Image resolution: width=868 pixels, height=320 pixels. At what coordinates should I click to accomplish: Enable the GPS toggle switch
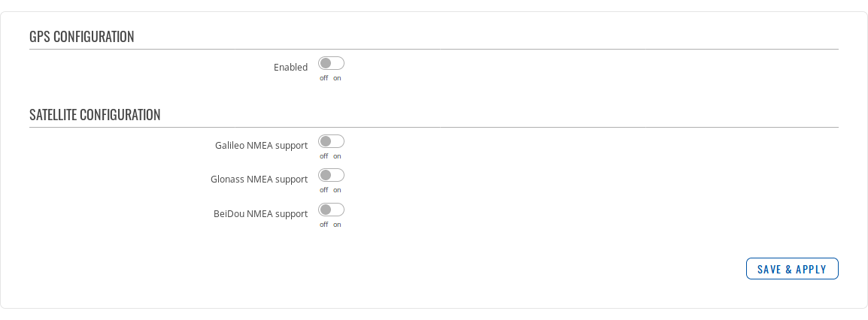(331, 64)
